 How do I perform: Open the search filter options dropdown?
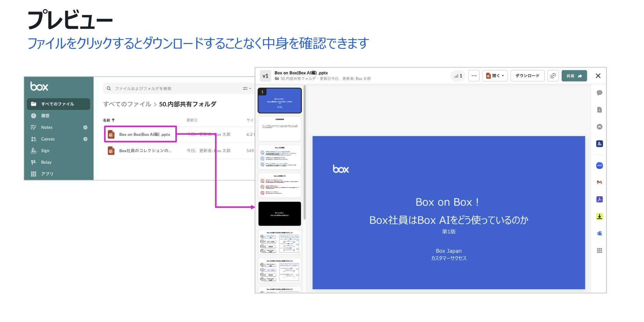coord(247,88)
